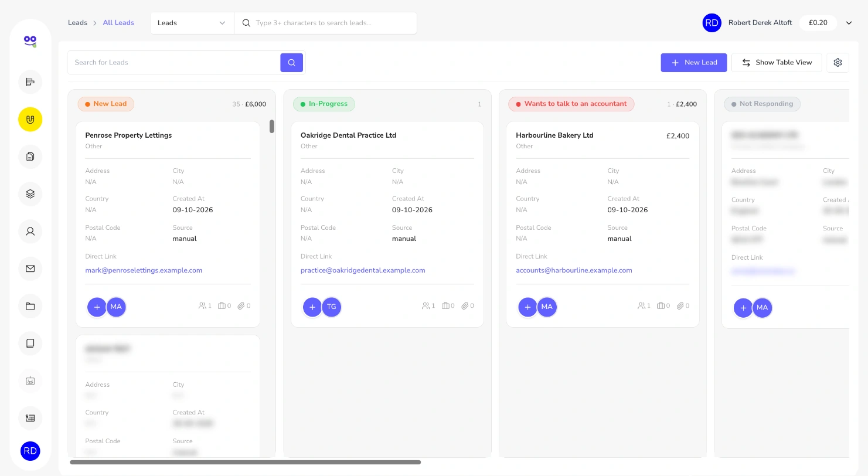The image size is (868, 476).
Task: Focus the Search for Leads input
Action: [x=174, y=62]
